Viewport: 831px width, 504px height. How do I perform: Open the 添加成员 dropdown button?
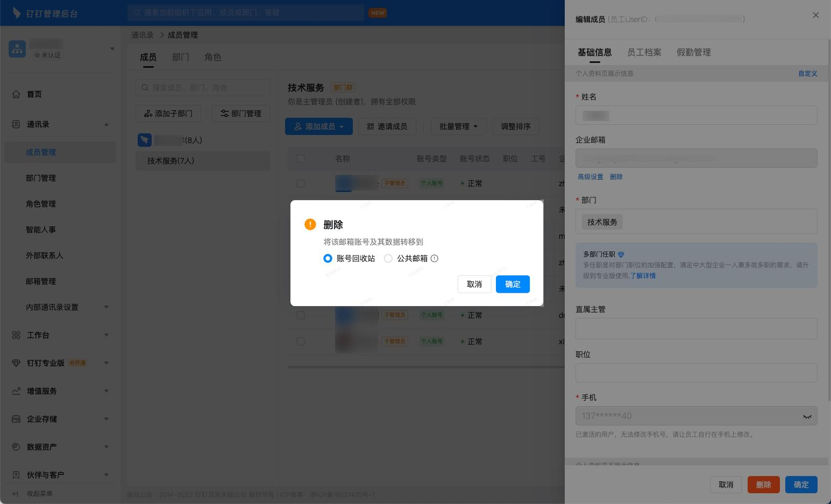click(x=319, y=126)
